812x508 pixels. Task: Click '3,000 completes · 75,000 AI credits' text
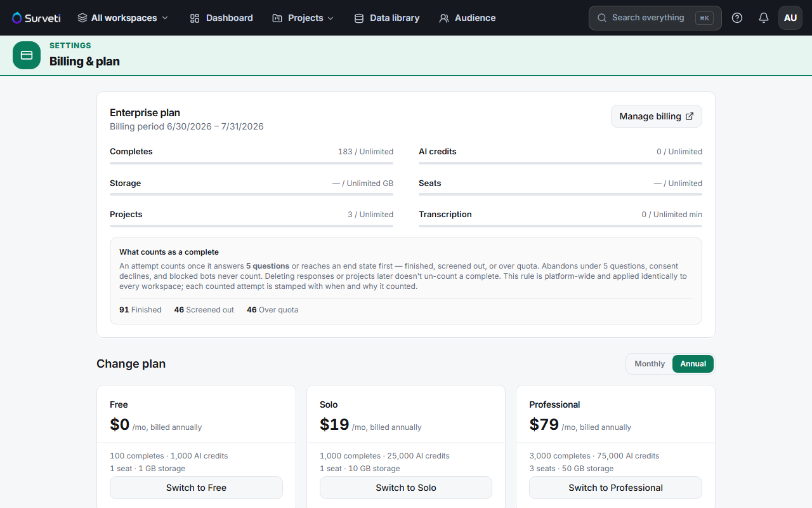pos(594,456)
